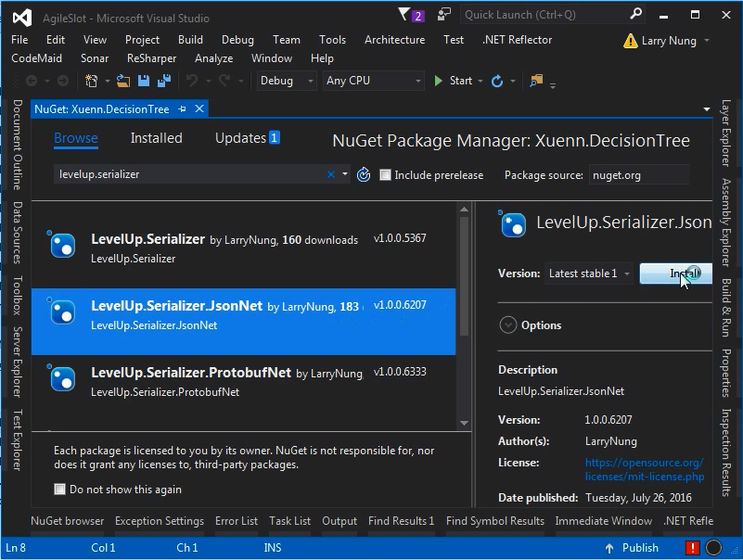Click the browser Refresh toolbar icon

496,81
